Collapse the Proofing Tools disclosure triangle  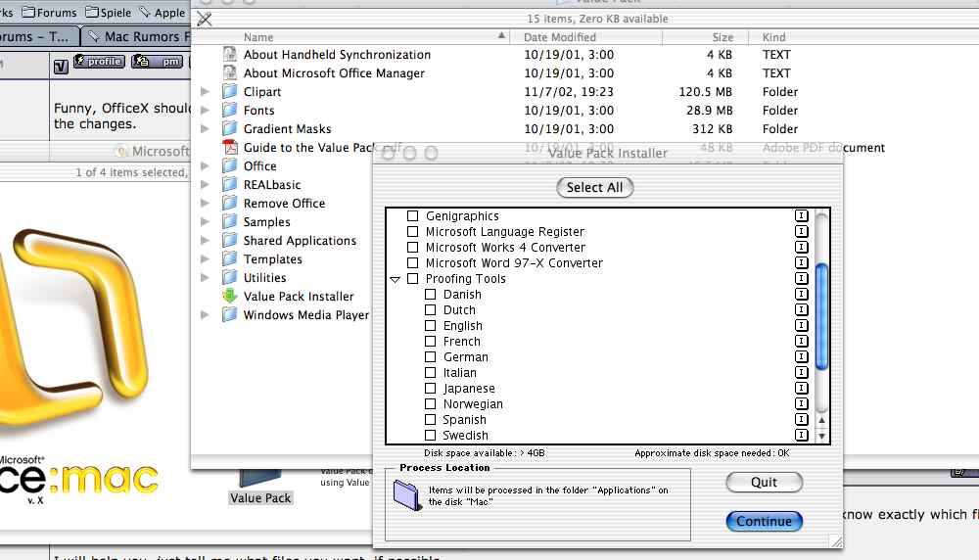click(396, 280)
